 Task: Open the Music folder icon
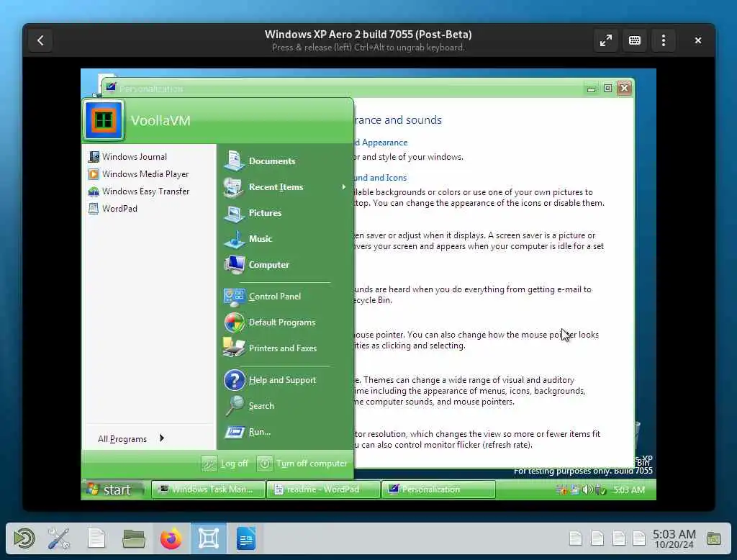coord(234,239)
